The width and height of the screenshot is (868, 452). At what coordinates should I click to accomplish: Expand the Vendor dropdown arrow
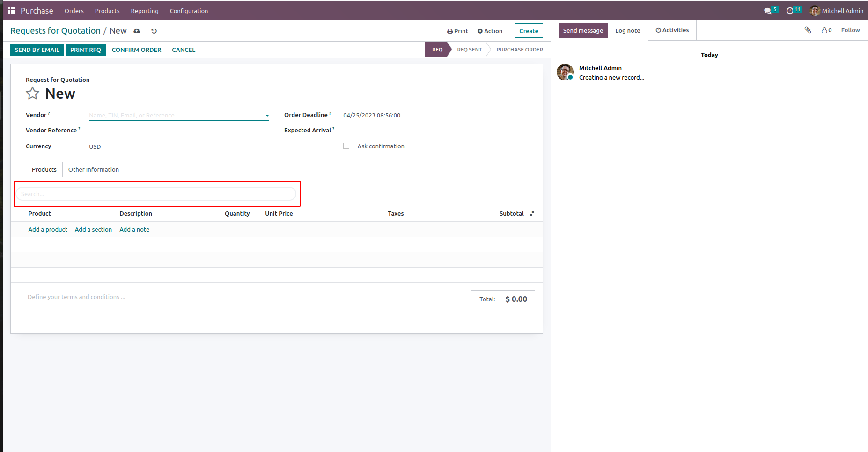[267, 116]
